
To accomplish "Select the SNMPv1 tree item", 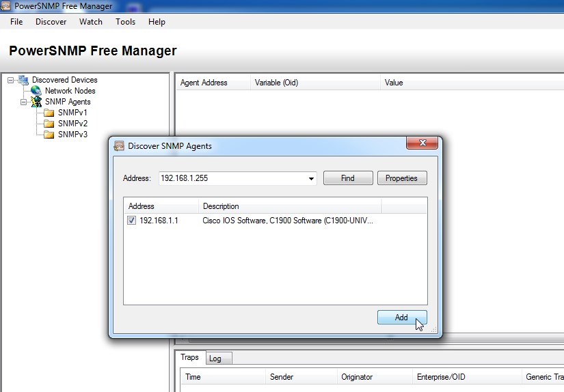I will (x=72, y=113).
